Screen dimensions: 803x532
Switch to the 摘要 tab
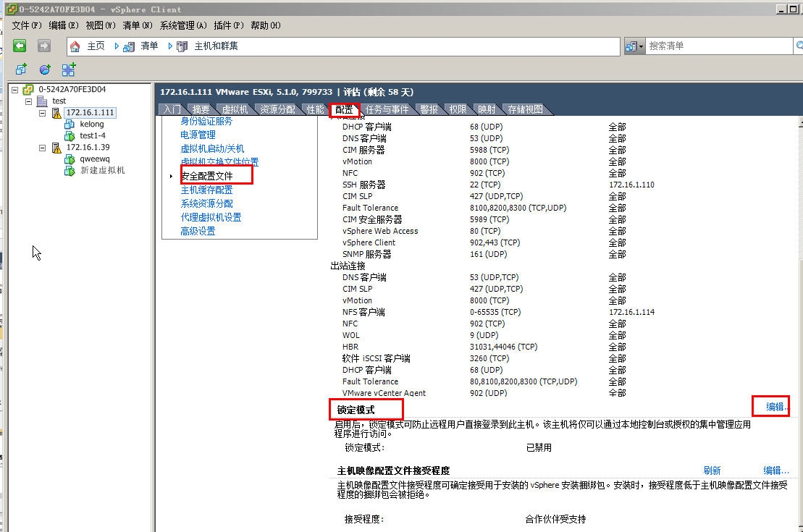(x=201, y=109)
